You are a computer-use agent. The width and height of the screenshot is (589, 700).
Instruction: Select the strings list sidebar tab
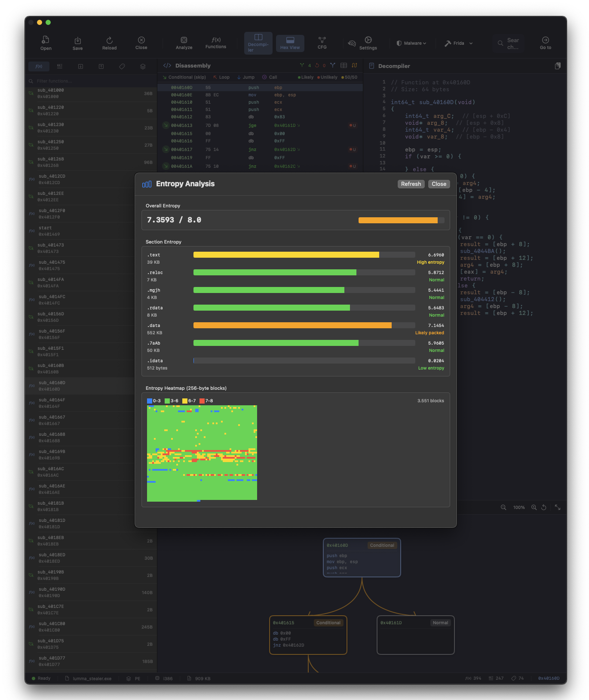tap(60, 66)
